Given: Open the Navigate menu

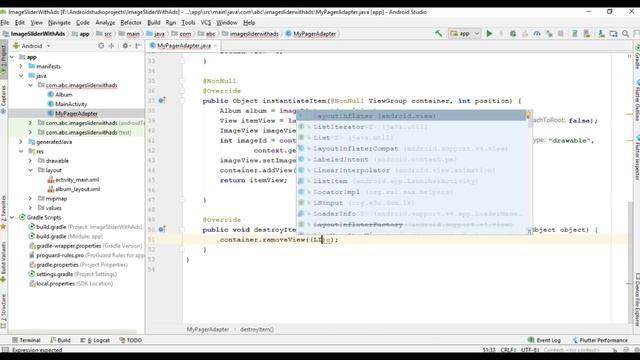Looking at the screenshot, I should pos(59,22).
